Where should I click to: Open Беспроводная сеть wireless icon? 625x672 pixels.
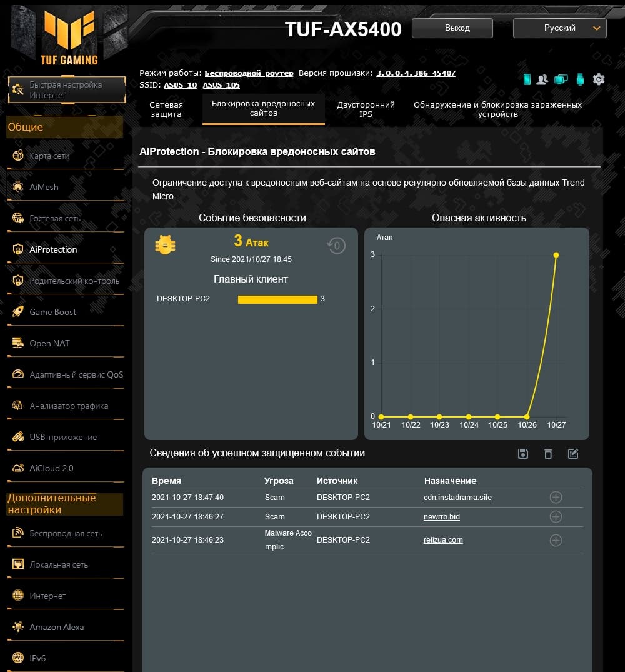(x=18, y=533)
